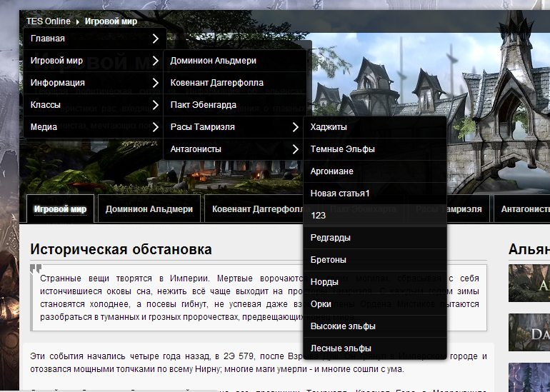Open the third alliance thumbnail in sidebar
The width and height of the screenshot is (550, 392).
coord(529,377)
